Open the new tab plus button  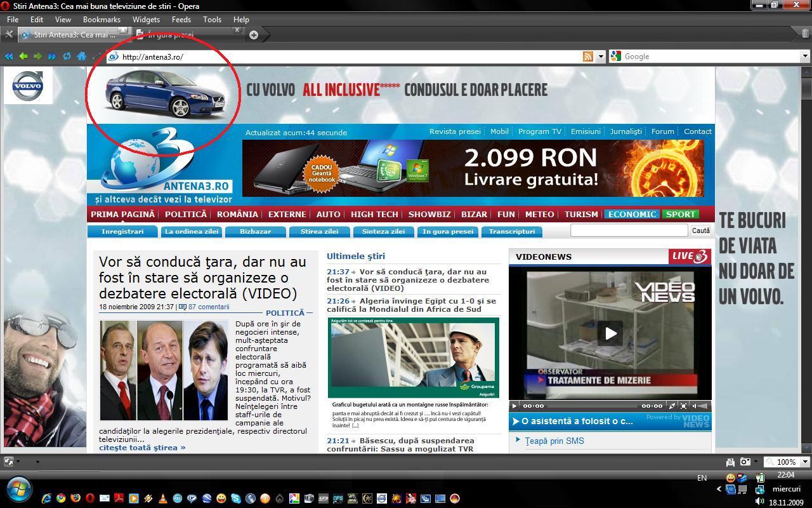[x=254, y=35]
